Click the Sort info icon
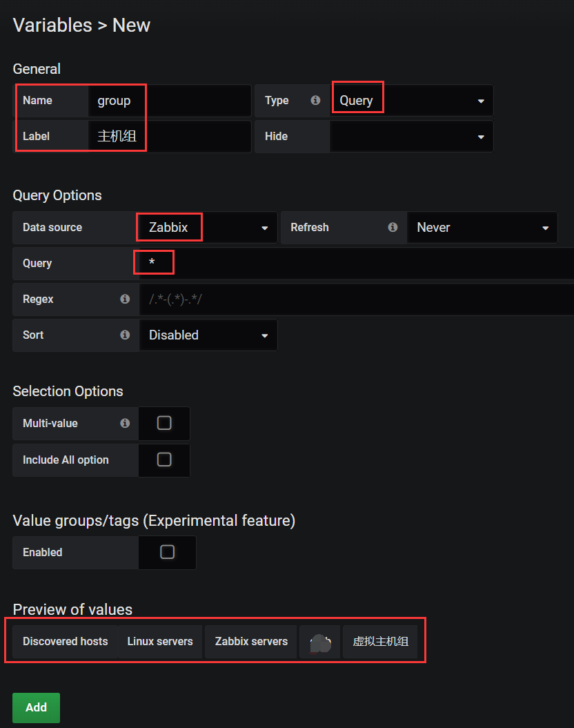574x728 pixels. point(125,335)
